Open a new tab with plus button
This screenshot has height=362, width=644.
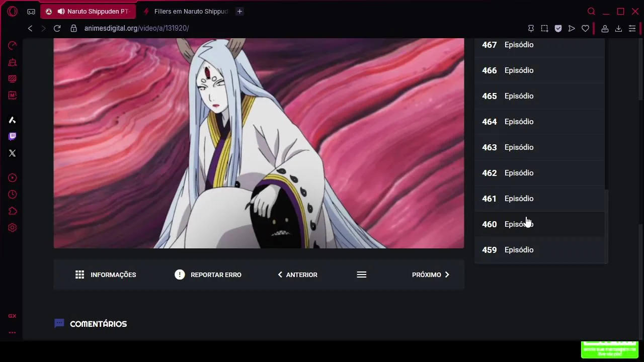pos(240,11)
